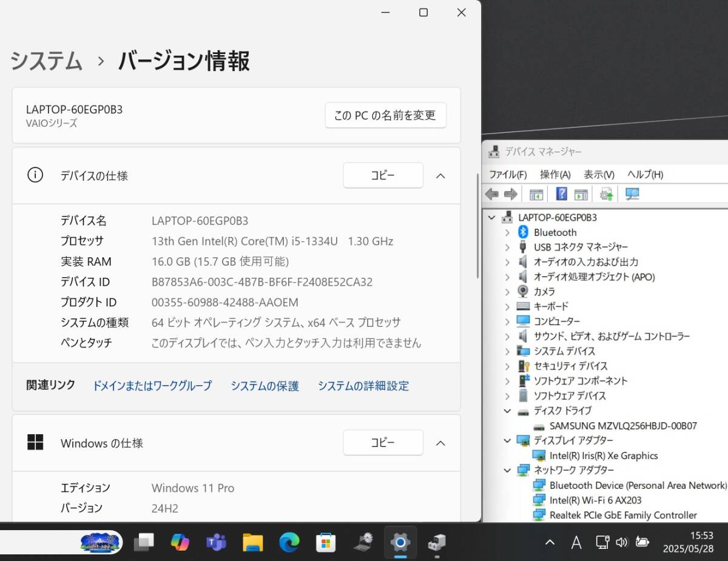Collapse the ディスク ドライブ node

(x=507, y=411)
